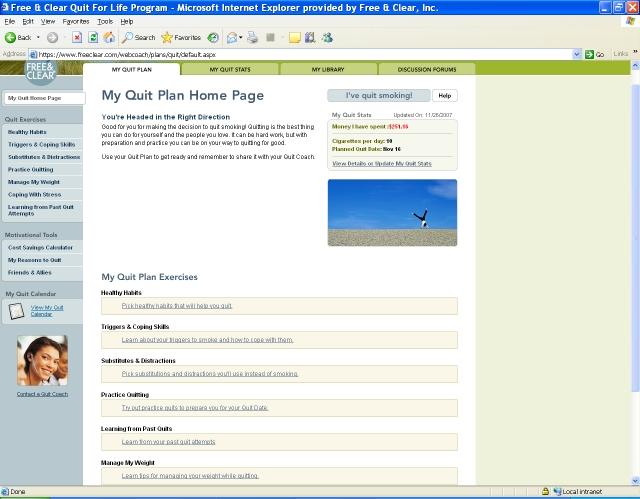640x499 pixels.
Task: Click the Quit Calendar notepad icon
Action: tap(16, 311)
